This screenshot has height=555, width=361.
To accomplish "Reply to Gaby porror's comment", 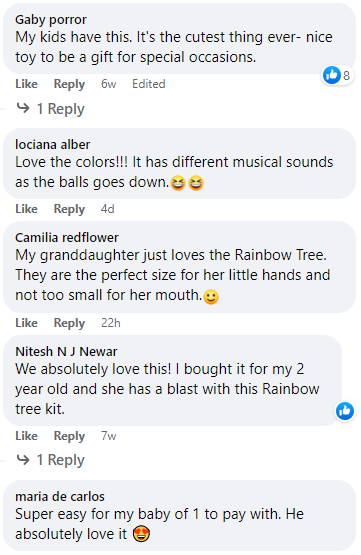I will [69, 84].
